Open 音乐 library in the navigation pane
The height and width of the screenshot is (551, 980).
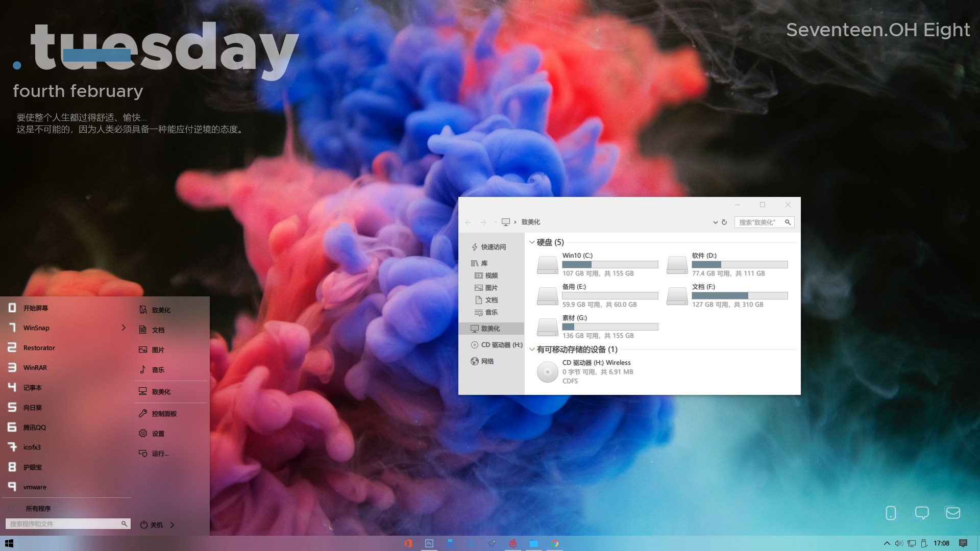coord(491,312)
